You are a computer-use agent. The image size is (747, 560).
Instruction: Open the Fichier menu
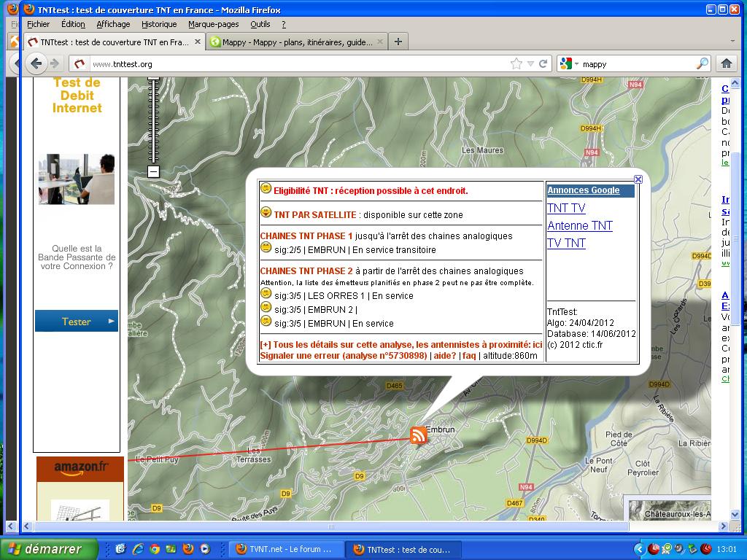38,24
